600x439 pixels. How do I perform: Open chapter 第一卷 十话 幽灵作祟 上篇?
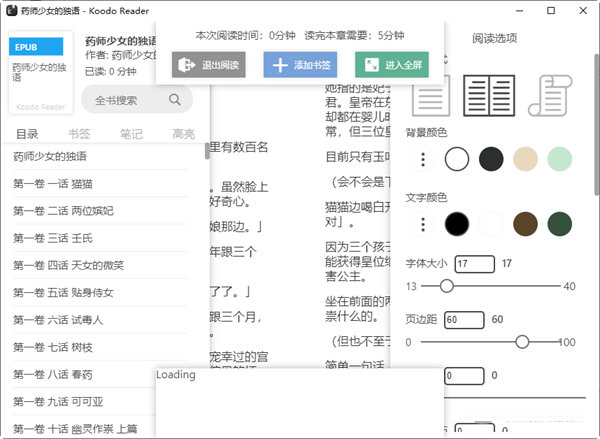[x=84, y=428]
